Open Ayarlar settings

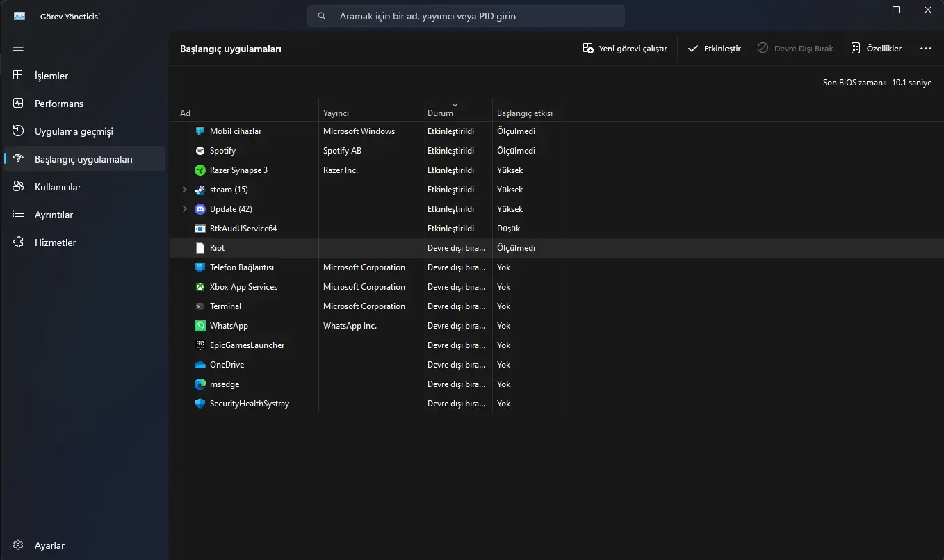coord(85,545)
